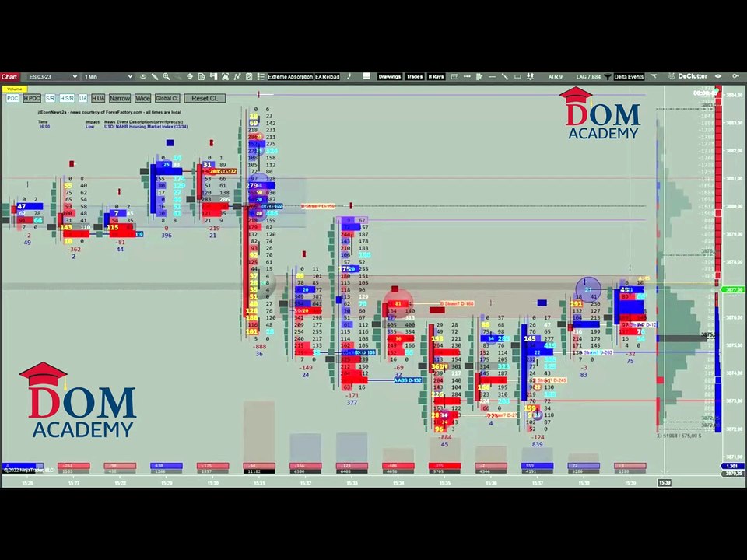The image size is (747, 560).
Task: Click the NAHB Housing Market Index news text
Action: click(x=146, y=127)
